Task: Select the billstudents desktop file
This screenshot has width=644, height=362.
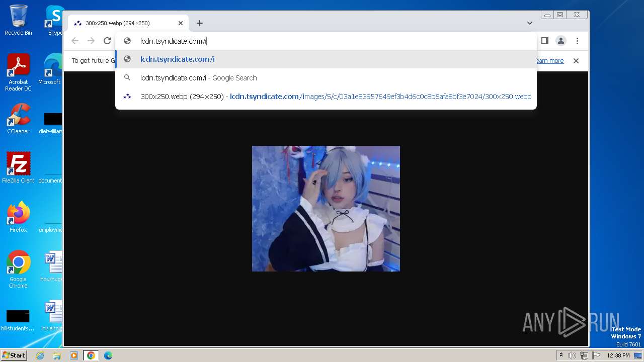Action: 18,320
